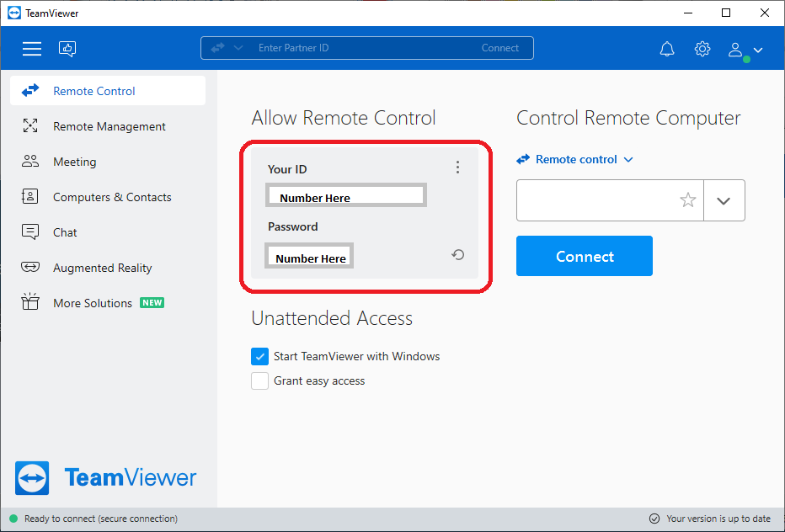The width and height of the screenshot is (785, 532).
Task: Click Ready to connect status text
Action: point(101,519)
